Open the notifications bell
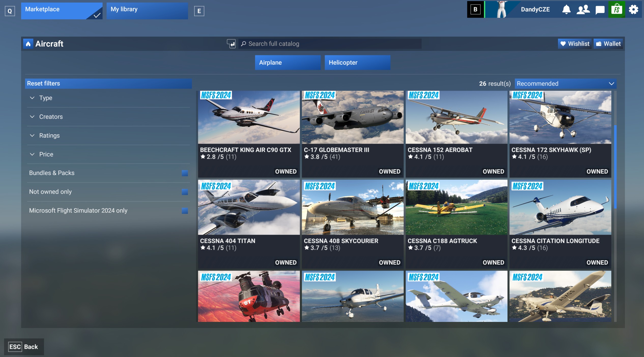Image resolution: width=644 pixels, height=357 pixels. point(566,10)
